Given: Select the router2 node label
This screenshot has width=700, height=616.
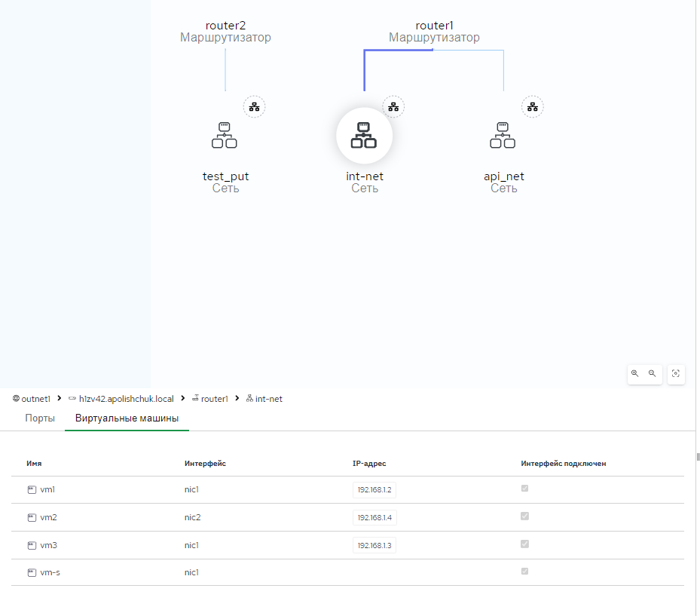Looking at the screenshot, I should [225, 26].
